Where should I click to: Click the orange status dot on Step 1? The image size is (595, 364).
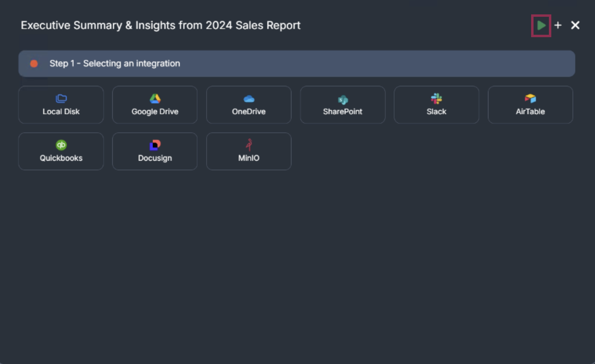34,64
